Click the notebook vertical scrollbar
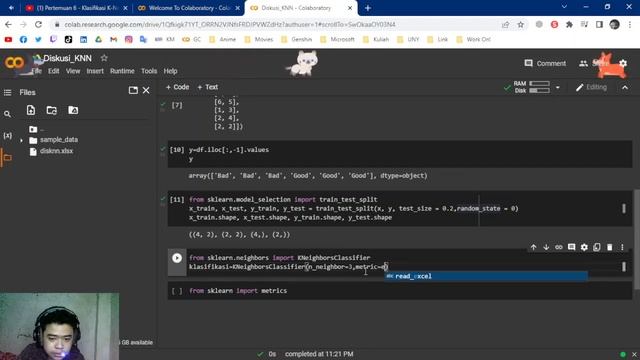 [x=636, y=239]
